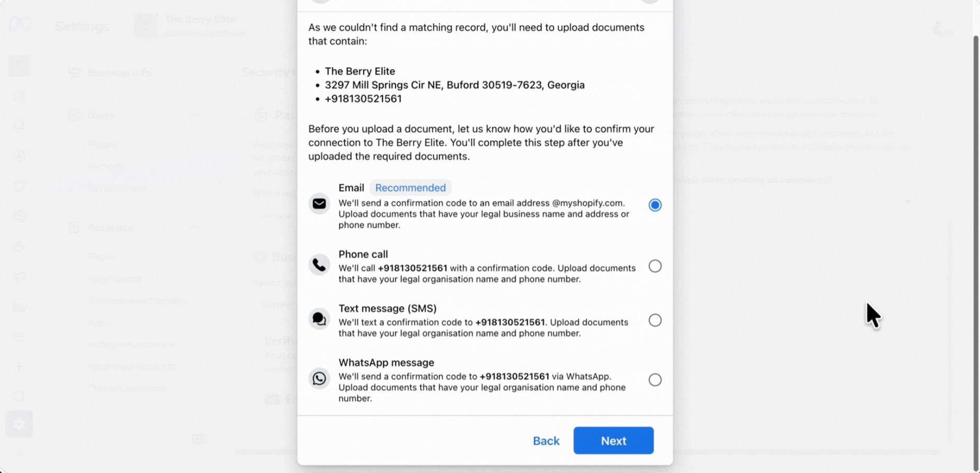Collapse the Accounts section chevron in background
Screen dimensions: 980x473
(x=194, y=227)
